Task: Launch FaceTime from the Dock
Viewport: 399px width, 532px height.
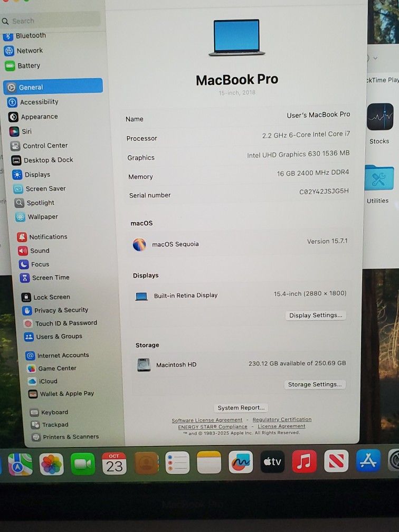Action: (83, 463)
